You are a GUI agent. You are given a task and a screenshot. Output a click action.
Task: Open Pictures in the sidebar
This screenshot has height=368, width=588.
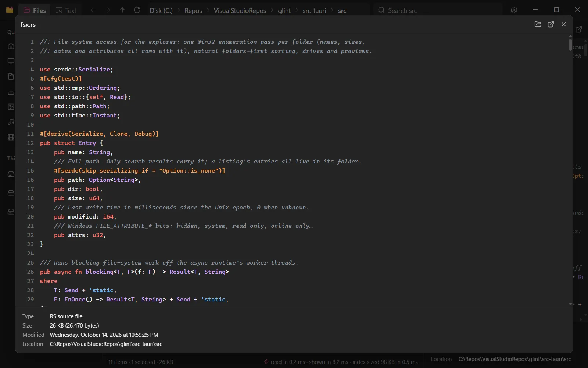pos(11,107)
